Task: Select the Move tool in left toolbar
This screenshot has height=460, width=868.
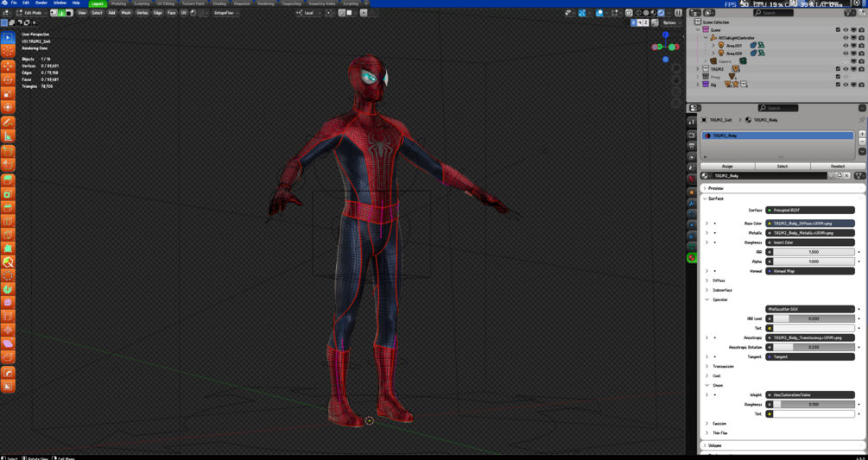Action: 8,66
